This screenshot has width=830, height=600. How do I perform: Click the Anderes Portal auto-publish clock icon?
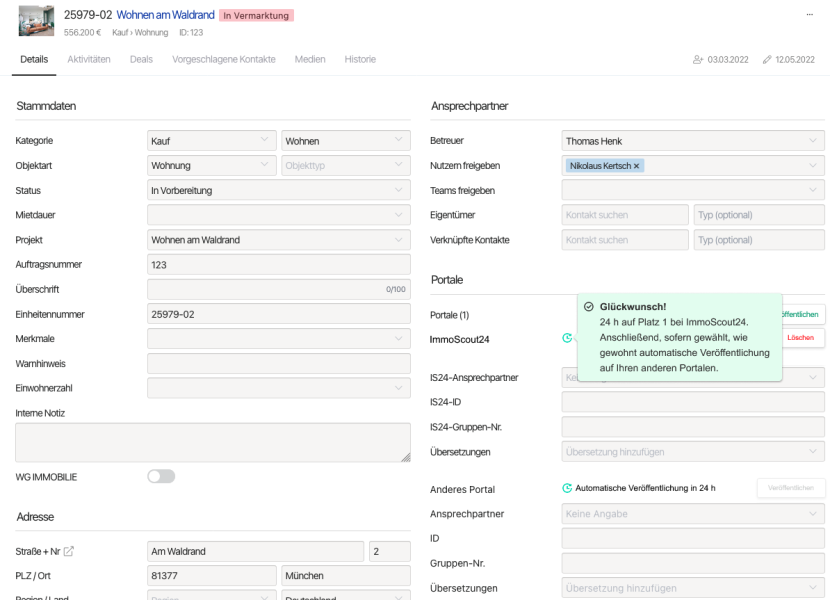pos(567,488)
